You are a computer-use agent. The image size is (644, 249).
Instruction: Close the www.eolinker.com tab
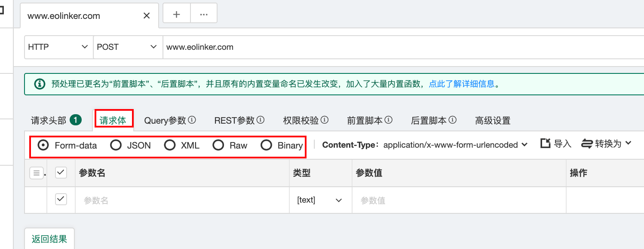[147, 16]
